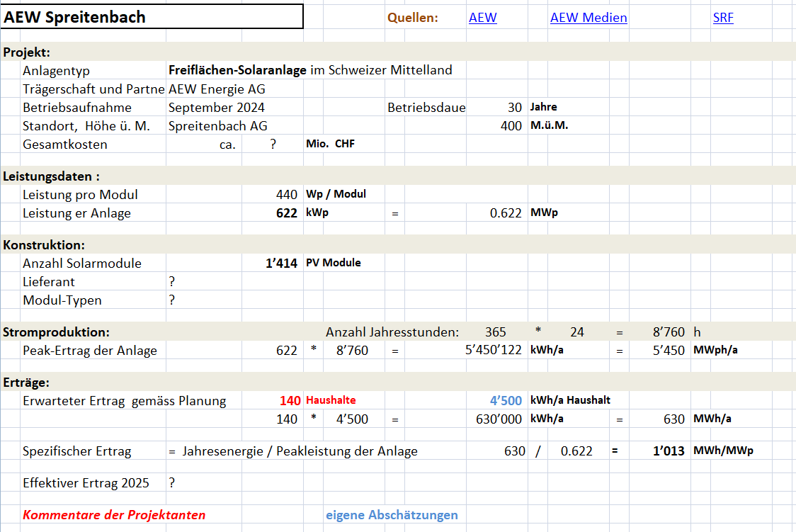The image size is (796, 532).
Task: Click the 'Jahre' unit cell
Action: (543, 107)
